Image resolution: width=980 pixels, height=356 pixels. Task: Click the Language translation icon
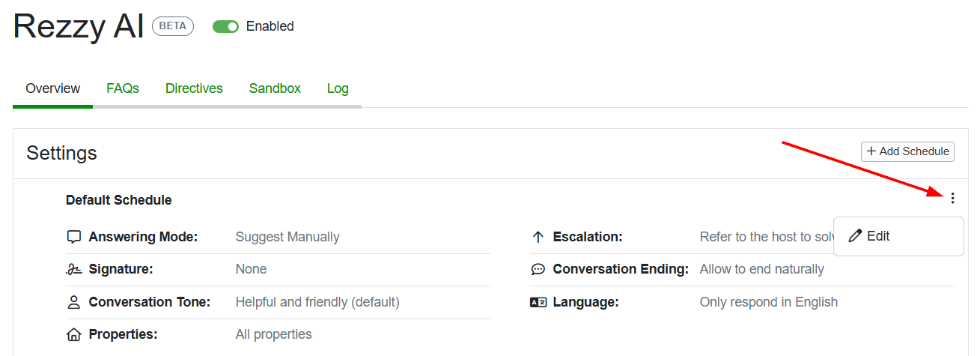538,302
